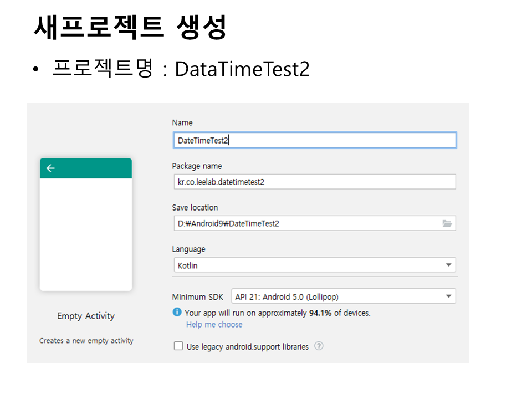Click the Help me choose link

pos(214,324)
